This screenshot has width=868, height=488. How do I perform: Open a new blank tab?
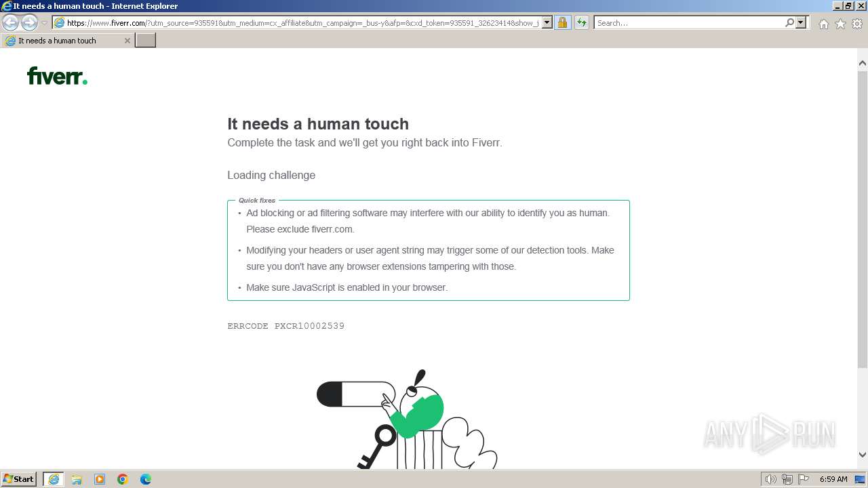pos(146,41)
